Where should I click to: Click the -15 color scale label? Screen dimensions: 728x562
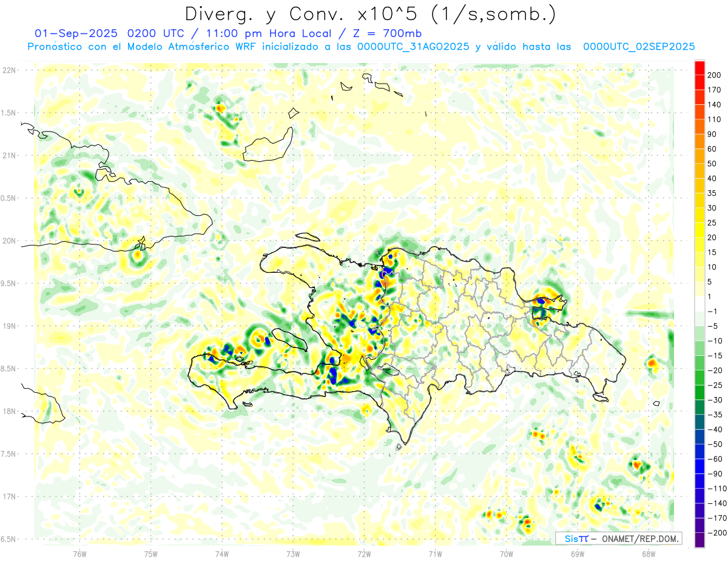(714, 355)
